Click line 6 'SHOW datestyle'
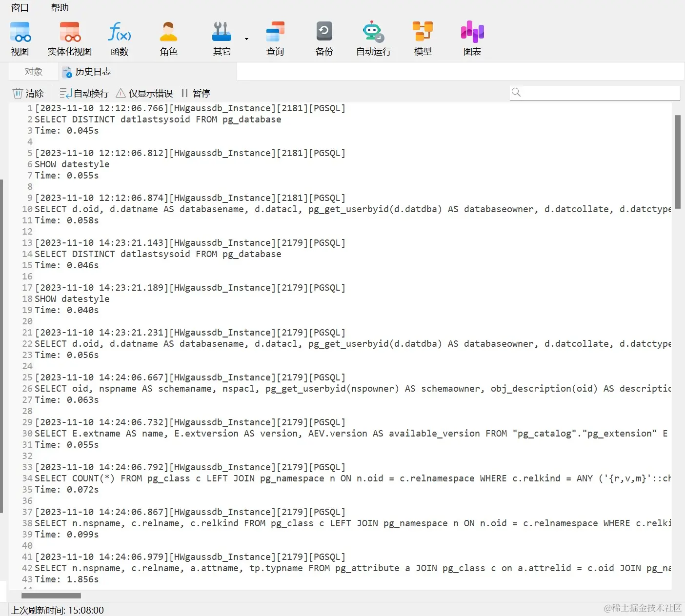 click(x=72, y=164)
